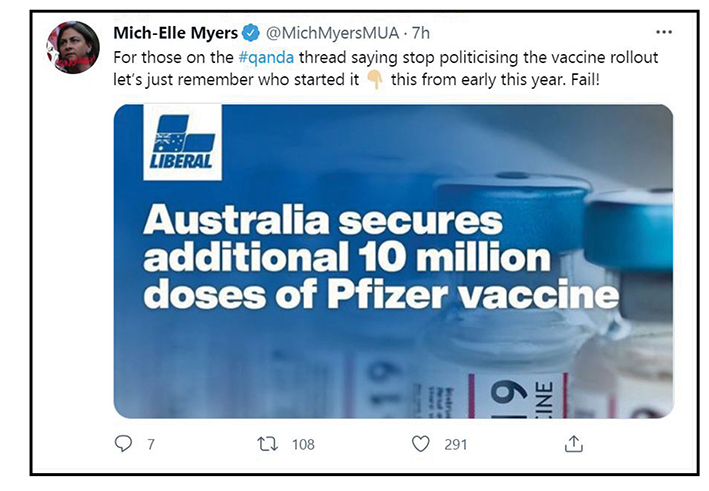Open Mich-Elle Myers' profile picture

[73, 47]
